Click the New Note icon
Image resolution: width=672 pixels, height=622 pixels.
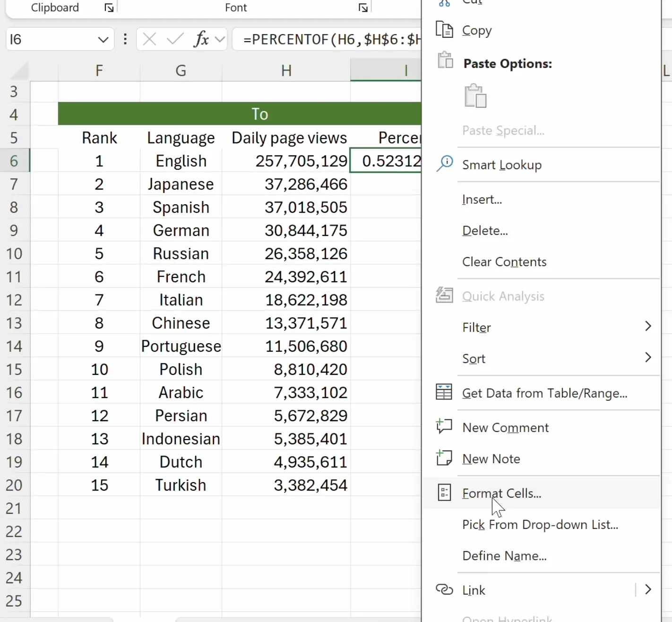pos(444,458)
